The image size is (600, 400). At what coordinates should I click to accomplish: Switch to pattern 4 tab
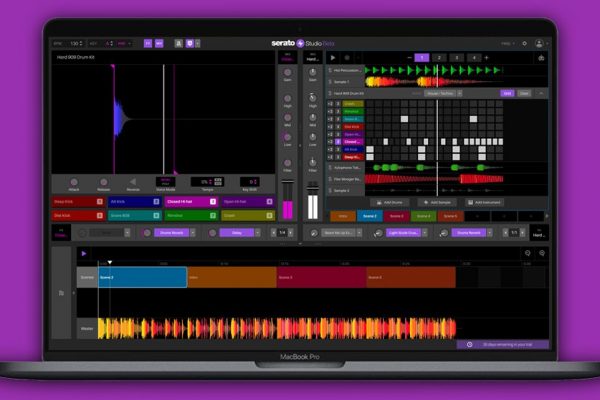click(474, 58)
